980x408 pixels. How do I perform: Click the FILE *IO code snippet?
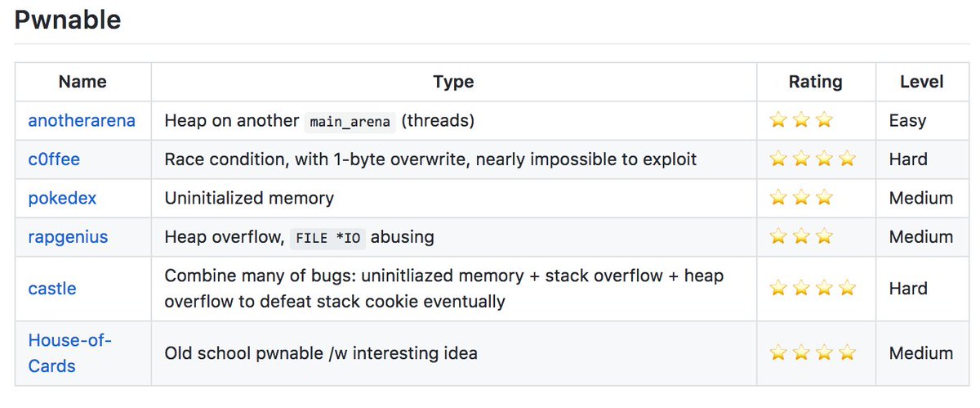(327, 238)
